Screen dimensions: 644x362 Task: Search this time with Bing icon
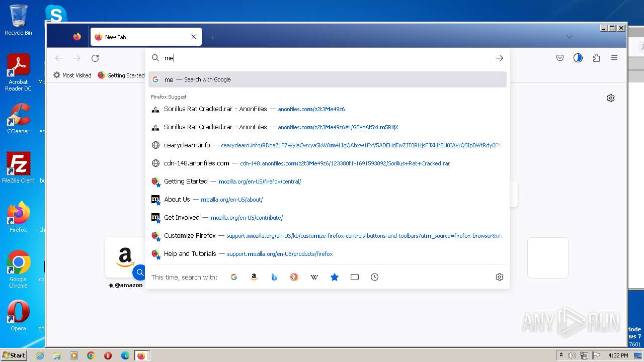(274, 277)
